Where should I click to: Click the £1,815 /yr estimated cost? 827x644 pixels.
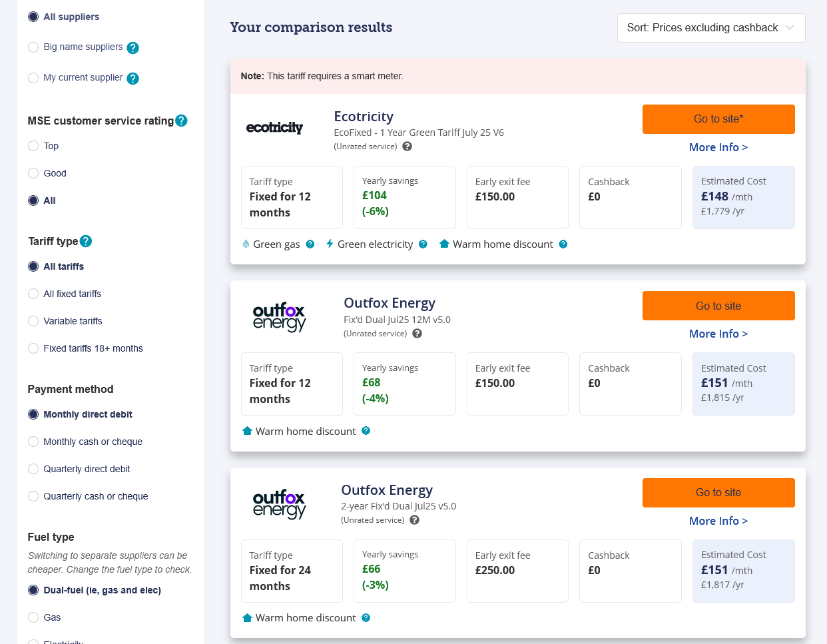pyautogui.click(x=722, y=398)
